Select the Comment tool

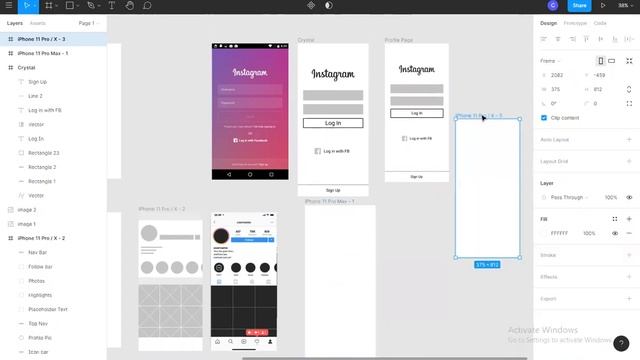click(x=147, y=6)
